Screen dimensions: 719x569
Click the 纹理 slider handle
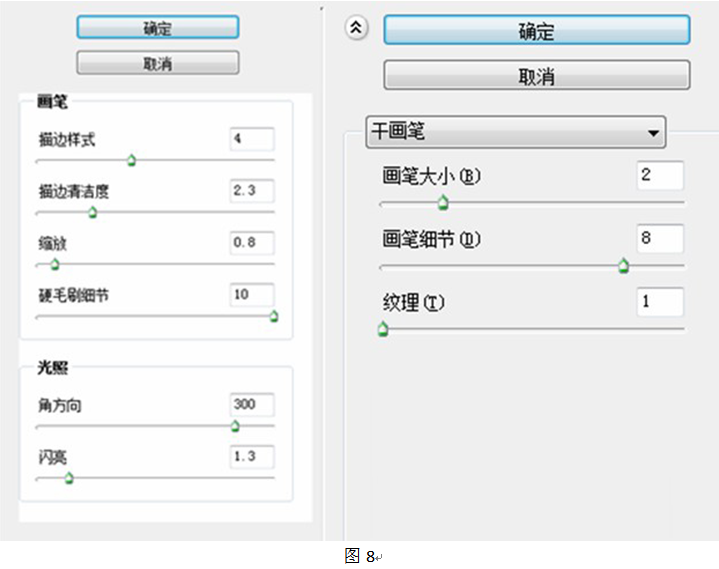coord(383,329)
